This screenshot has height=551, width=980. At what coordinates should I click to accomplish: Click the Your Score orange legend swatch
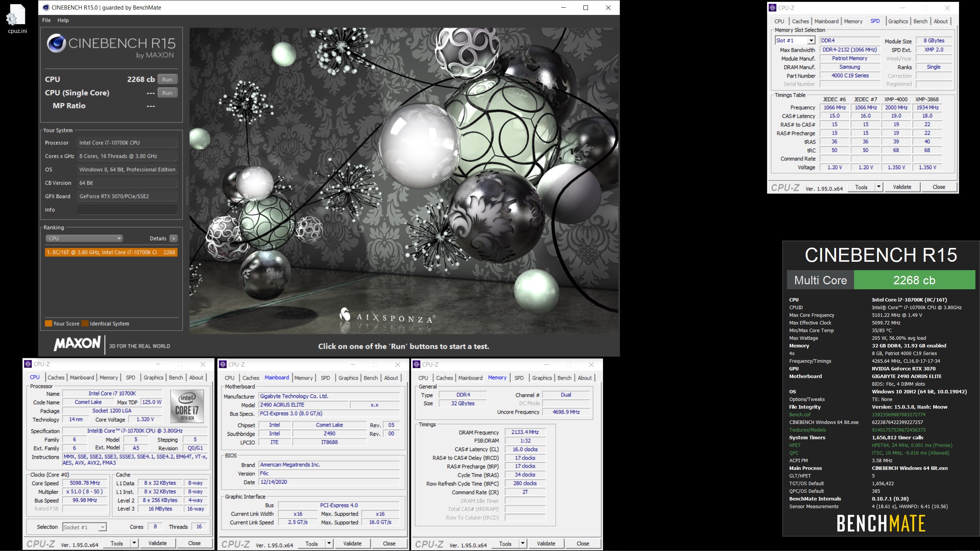coord(48,323)
